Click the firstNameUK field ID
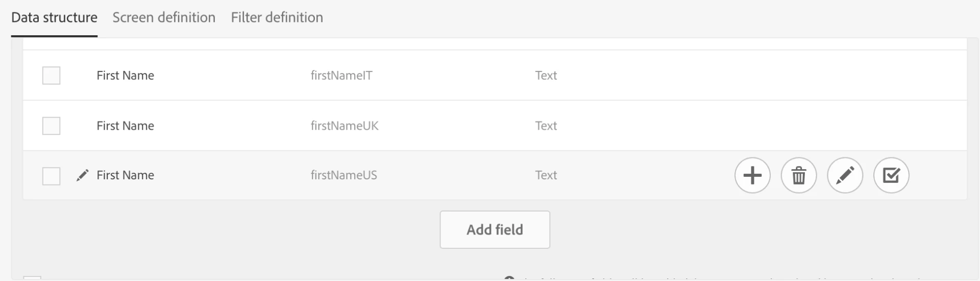The height and width of the screenshot is (281, 980). (345, 126)
